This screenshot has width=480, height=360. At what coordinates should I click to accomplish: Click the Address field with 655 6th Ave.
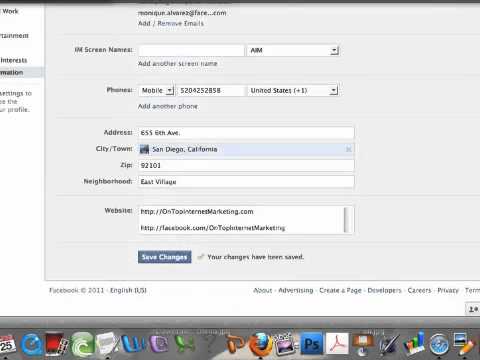pos(246,133)
